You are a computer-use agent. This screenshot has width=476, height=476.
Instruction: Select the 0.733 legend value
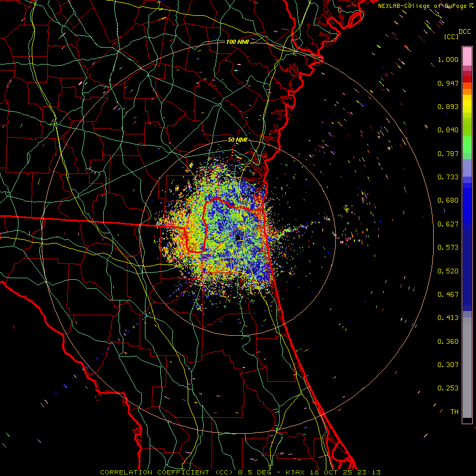(448, 177)
